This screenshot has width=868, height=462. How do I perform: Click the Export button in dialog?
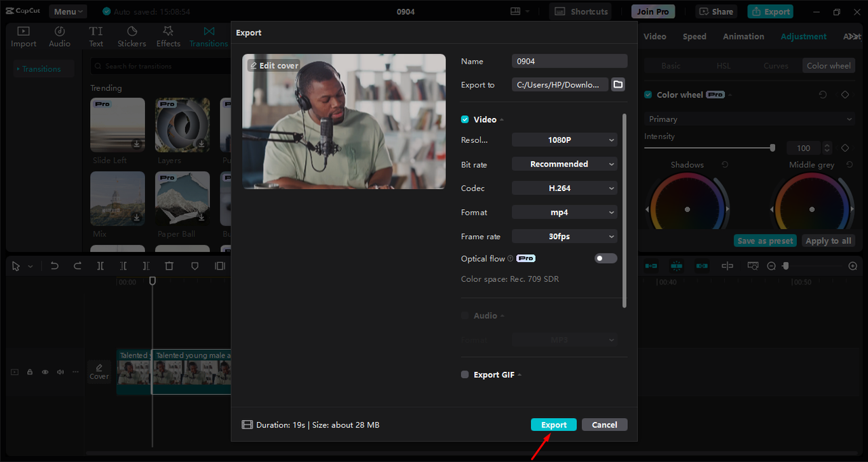(x=553, y=425)
